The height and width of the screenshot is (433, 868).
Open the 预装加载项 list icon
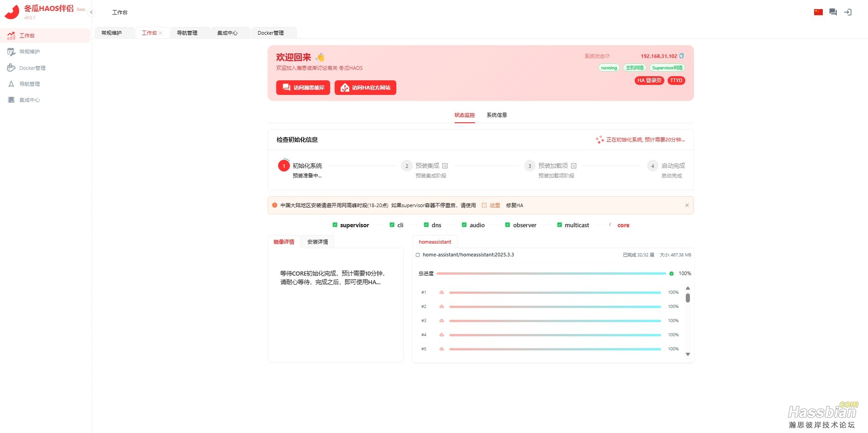[573, 166]
